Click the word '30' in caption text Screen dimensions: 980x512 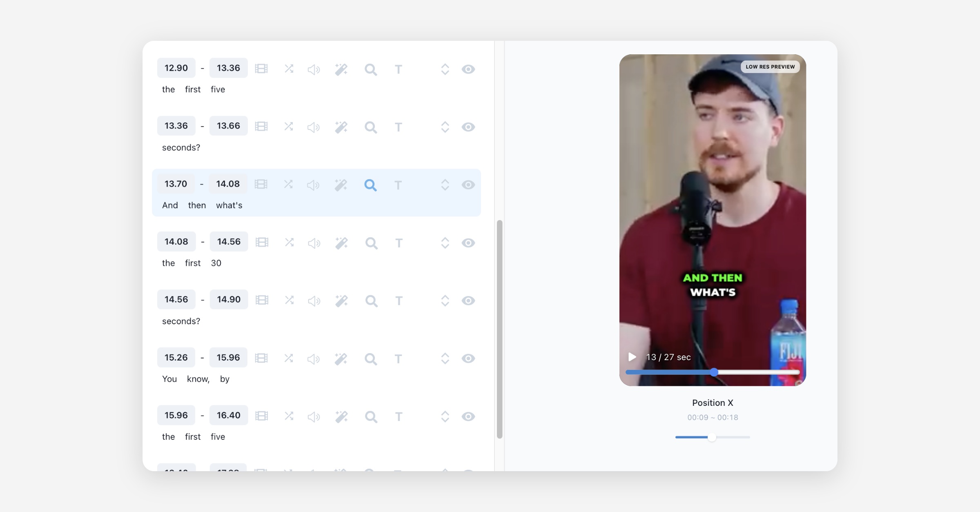click(x=216, y=263)
